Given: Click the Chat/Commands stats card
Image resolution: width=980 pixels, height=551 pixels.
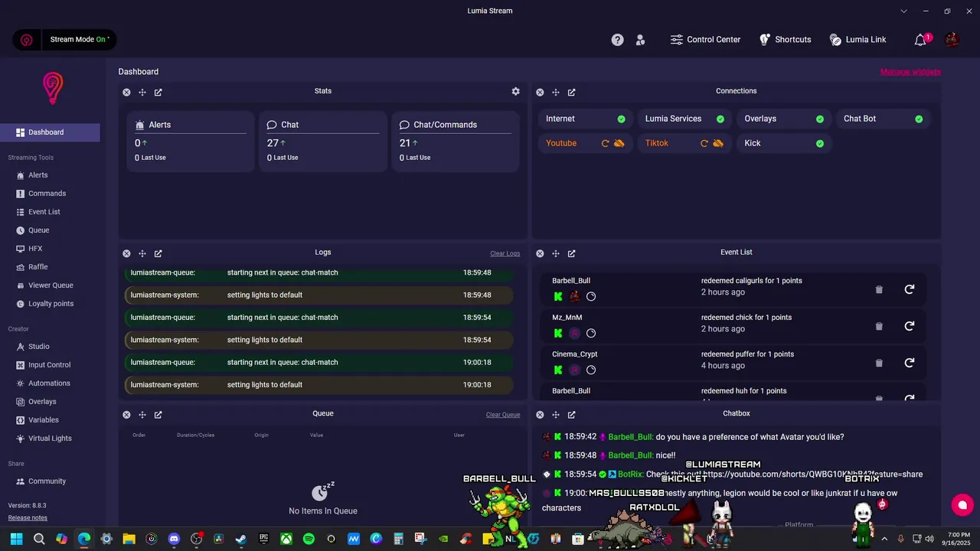Looking at the screenshot, I should [x=455, y=142].
